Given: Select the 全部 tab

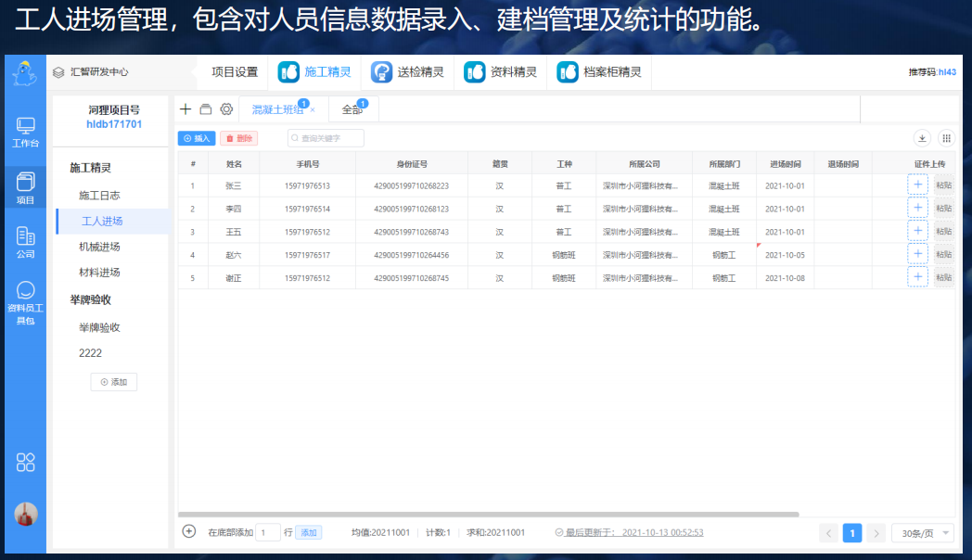Looking at the screenshot, I should pyautogui.click(x=352, y=109).
